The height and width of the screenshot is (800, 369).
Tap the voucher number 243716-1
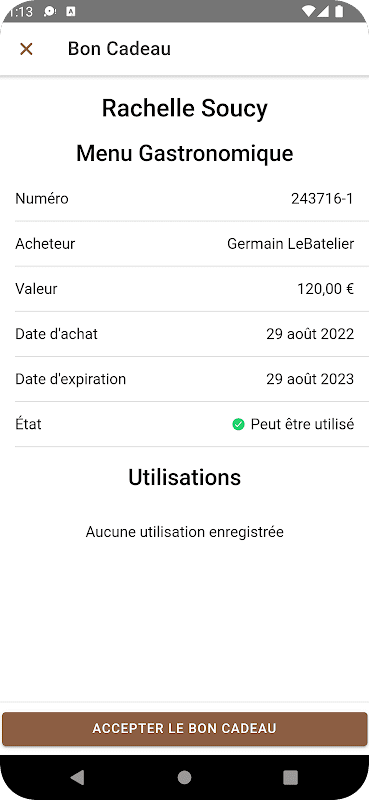pos(323,198)
